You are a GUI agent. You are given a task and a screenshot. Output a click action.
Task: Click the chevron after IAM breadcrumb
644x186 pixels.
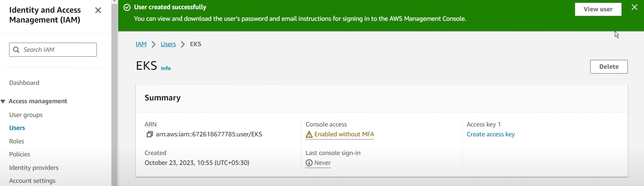point(154,44)
